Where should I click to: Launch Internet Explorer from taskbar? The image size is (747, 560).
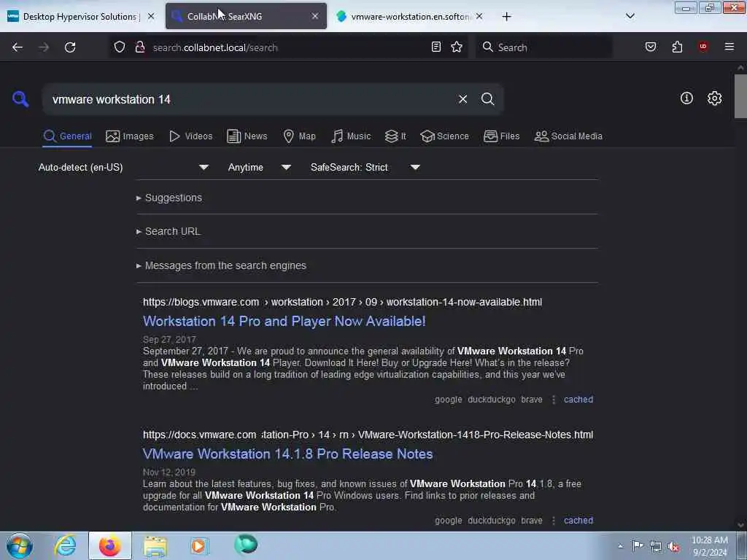(65, 545)
